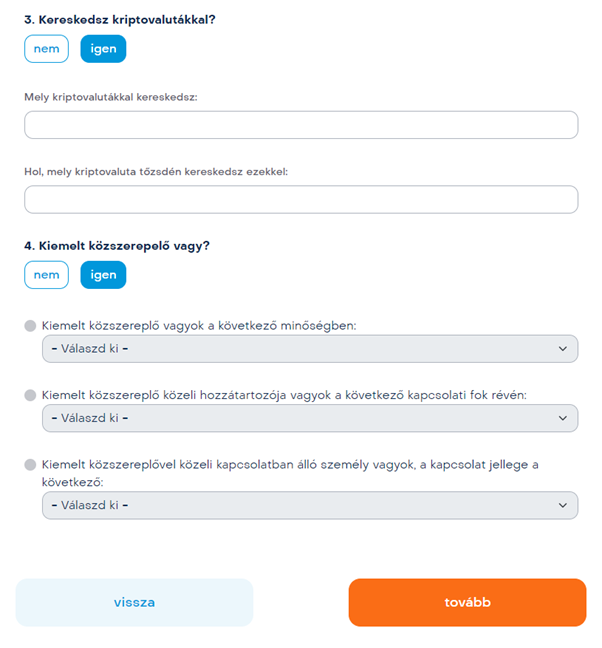
Task: Focus the crypto exchange (tőzsdén) text field
Action: point(301,200)
